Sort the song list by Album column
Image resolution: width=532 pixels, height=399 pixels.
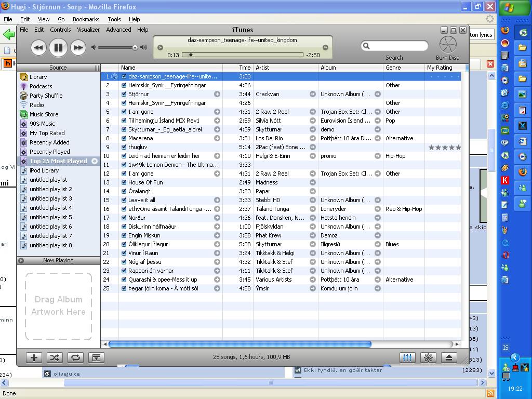(351, 68)
